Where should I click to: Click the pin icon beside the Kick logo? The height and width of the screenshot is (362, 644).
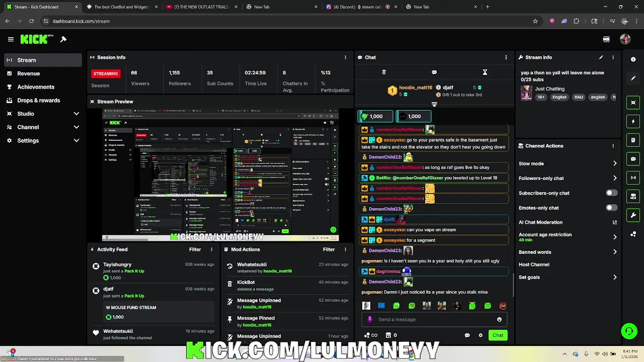coord(63,39)
